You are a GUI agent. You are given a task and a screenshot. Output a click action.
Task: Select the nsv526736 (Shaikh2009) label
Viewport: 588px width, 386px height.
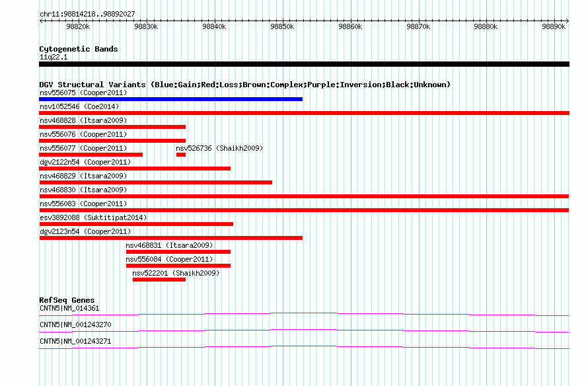pyautogui.click(x=219, y=148)
